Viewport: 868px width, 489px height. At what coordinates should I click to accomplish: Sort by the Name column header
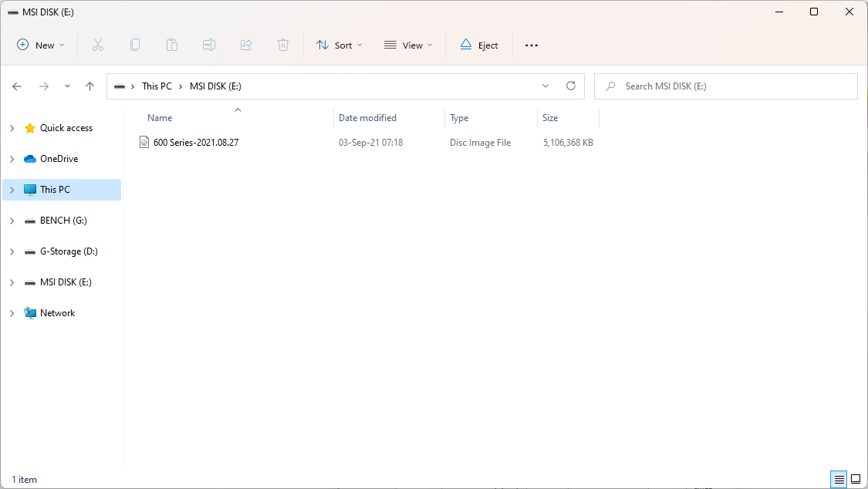coord(160,118)
